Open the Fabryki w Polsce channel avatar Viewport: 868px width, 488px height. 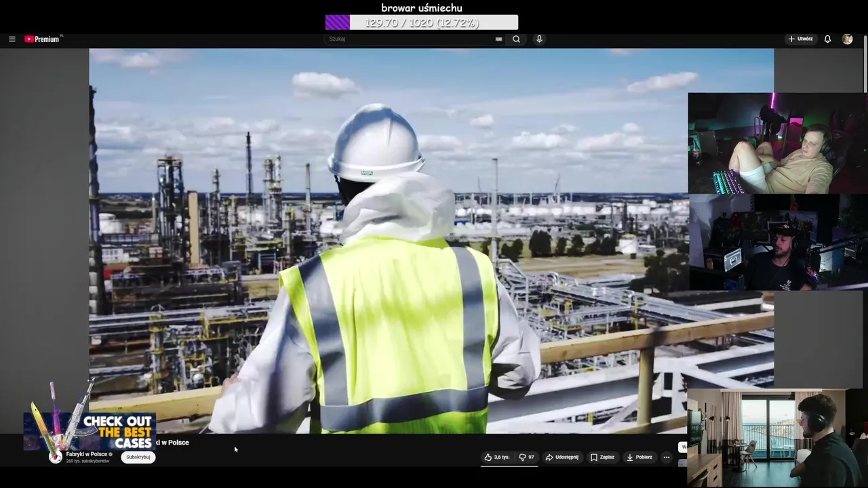click(x=56, y=457)
